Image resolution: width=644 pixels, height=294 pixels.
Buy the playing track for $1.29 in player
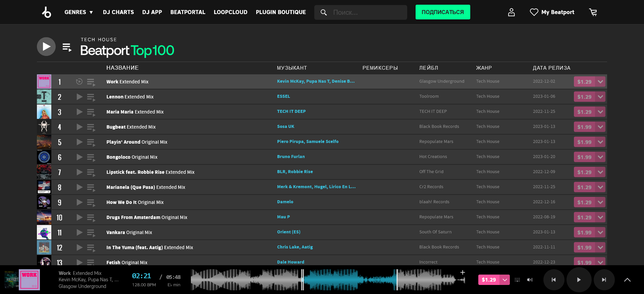(489, 280)
